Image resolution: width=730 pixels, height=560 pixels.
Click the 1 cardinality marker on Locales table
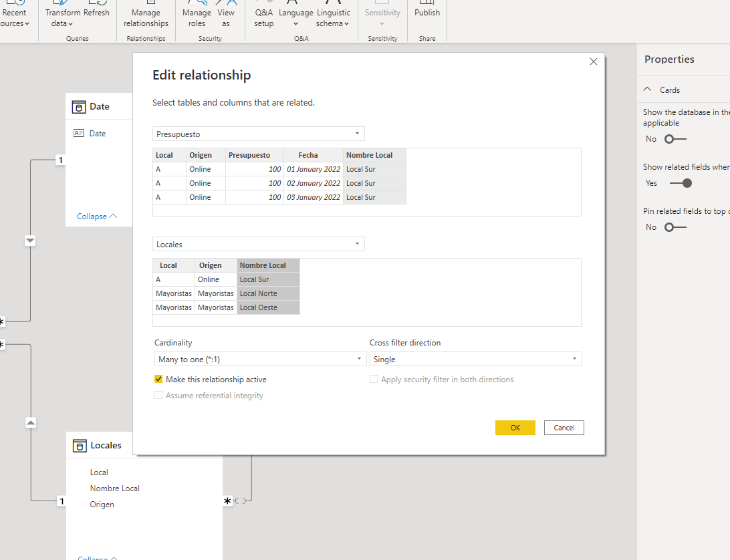point(62,501)
